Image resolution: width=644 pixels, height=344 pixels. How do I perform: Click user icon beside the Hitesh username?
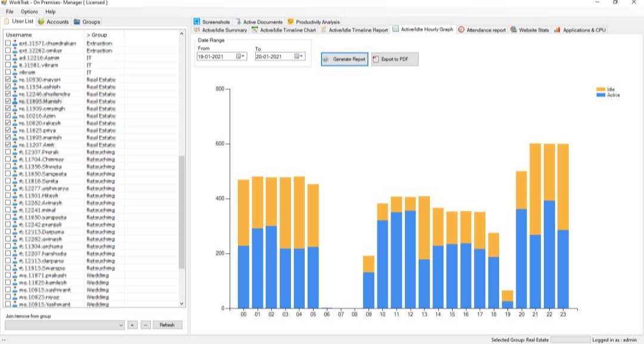pyautogui.click(x=15, y=196)
